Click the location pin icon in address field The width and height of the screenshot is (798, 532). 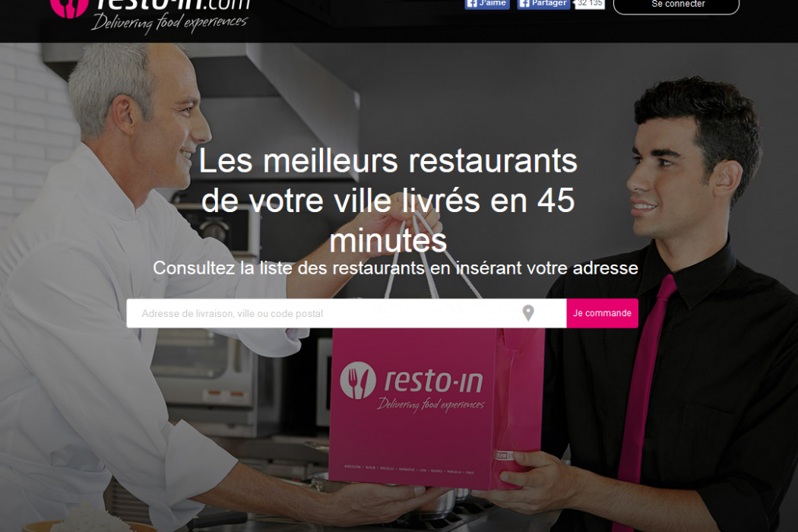[528, 312]
